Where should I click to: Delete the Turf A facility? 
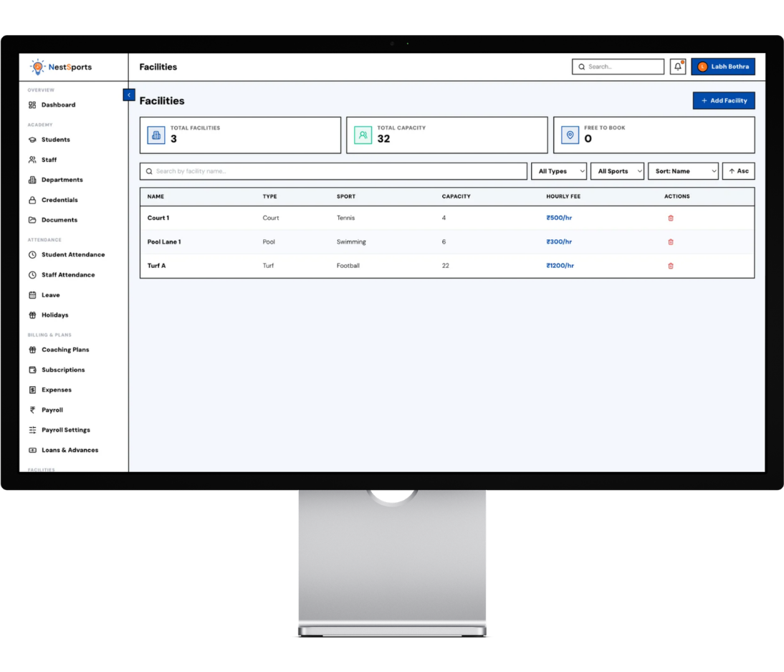click(x=671, y=266)
